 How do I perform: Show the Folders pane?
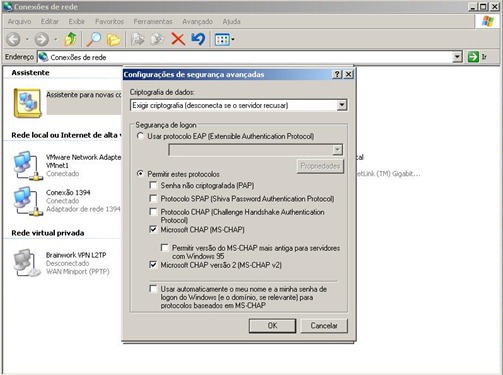coord(113,40)
